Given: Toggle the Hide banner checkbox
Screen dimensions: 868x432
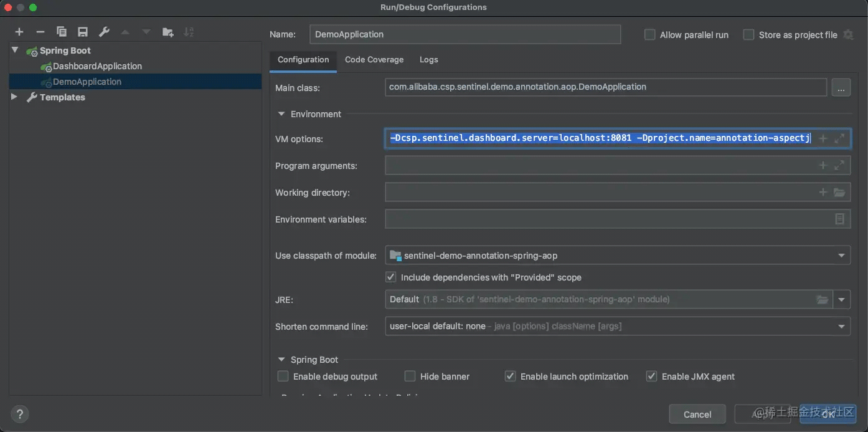Looking at the screenshot, I should click(x=410, y=377).
